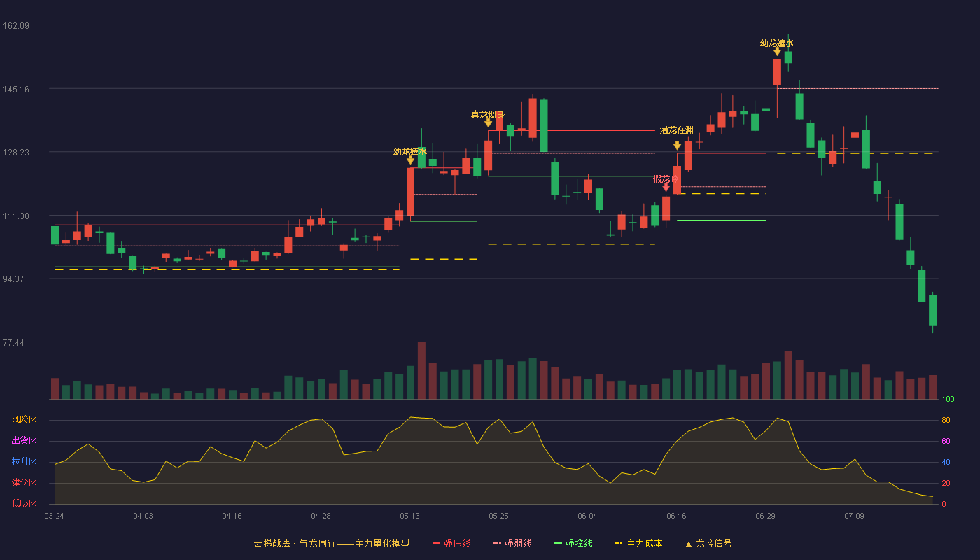Select the 拉升区 zone label
The height and width of the screenshot is (560, 980).
point(24,462)
